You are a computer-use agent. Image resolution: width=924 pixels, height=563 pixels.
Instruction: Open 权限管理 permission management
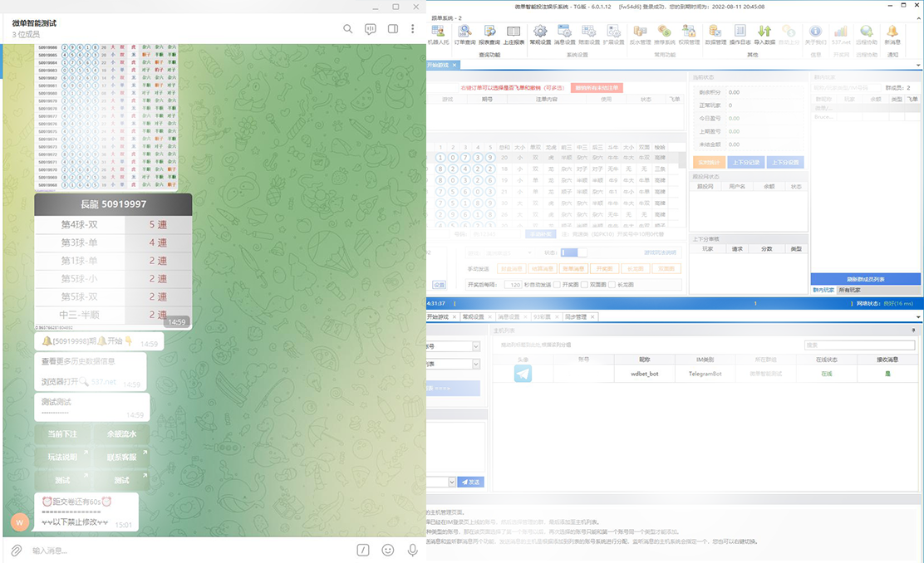coord(689,35)
